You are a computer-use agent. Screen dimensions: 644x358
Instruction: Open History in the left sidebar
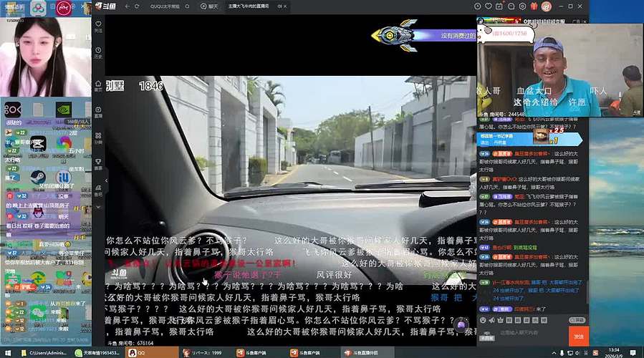98,52
